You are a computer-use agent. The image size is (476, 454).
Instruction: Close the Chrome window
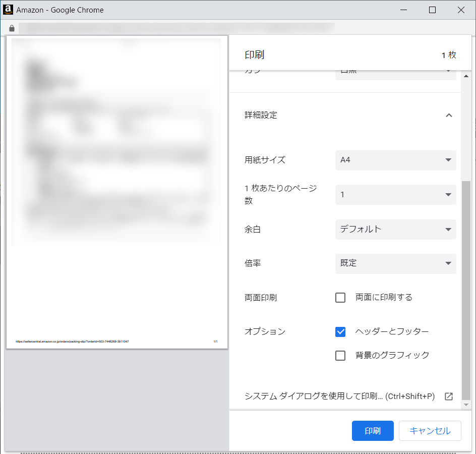click(461, 10)
